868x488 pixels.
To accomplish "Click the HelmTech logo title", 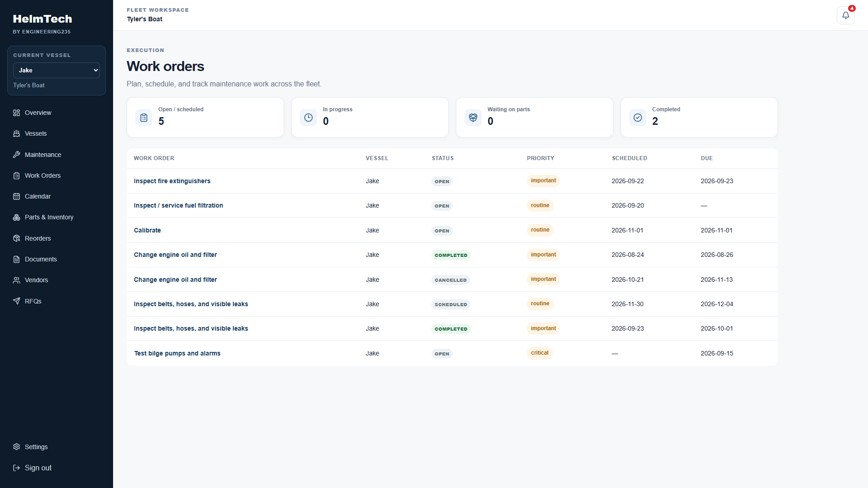I will point(43,19).
